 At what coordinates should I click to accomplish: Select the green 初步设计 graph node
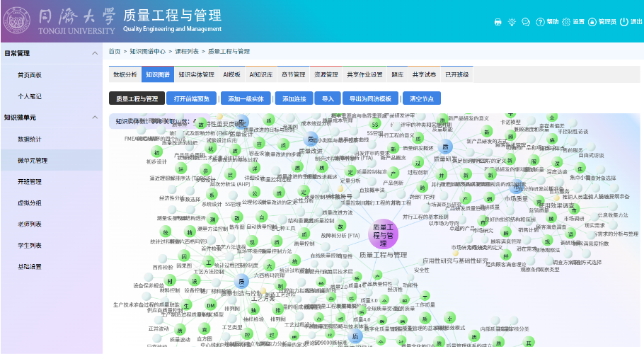click(156, 152)
